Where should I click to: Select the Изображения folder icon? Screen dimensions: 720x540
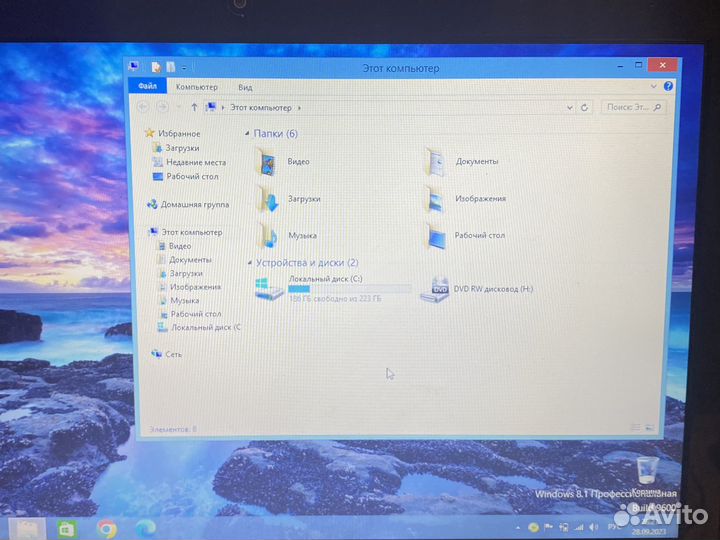click(x=434, y=199)
